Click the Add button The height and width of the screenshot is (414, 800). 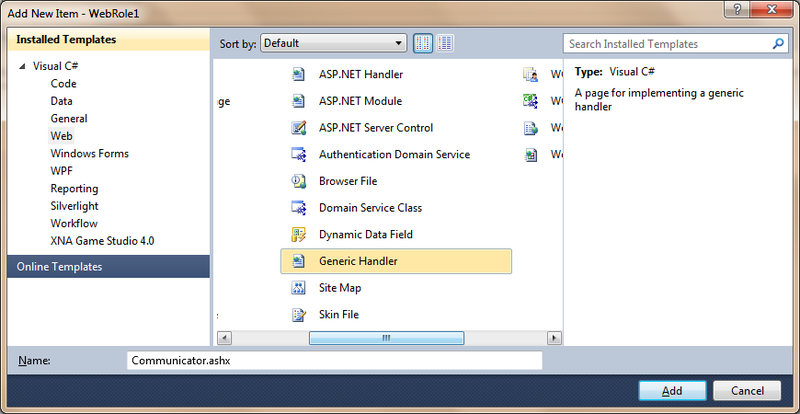(x=672, y=391)
